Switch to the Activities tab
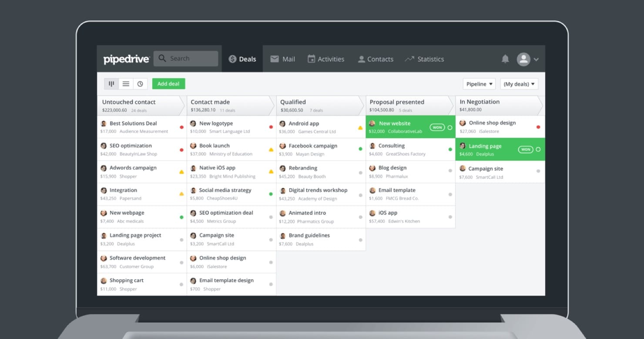 326,59
